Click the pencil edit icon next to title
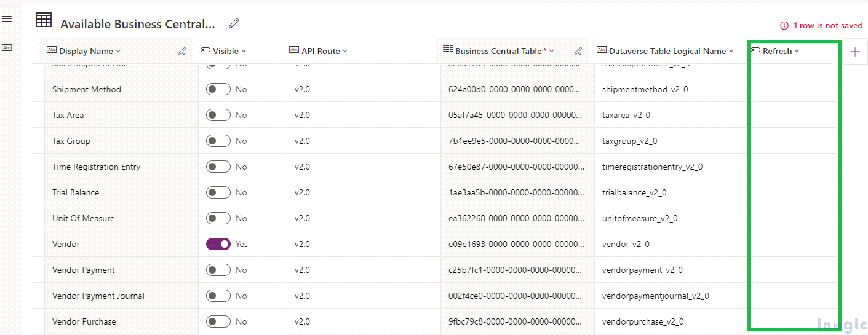 click(x=234, y=23)
